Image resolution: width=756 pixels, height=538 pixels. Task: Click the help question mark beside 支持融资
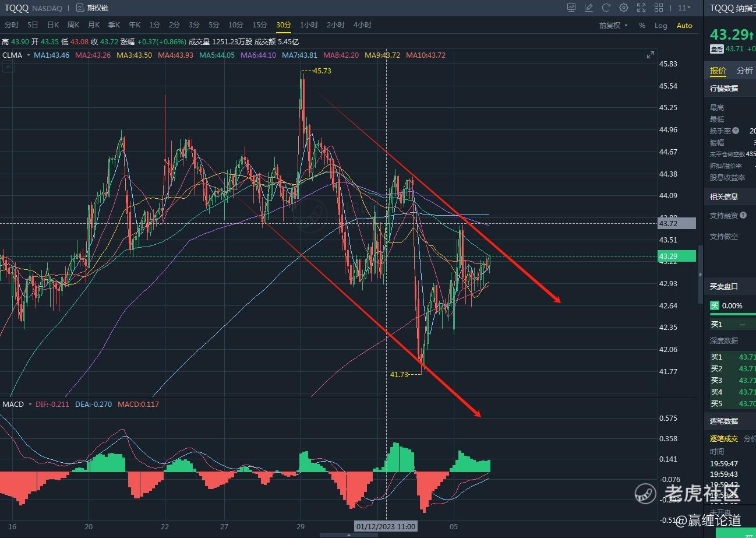click(743, 216)
